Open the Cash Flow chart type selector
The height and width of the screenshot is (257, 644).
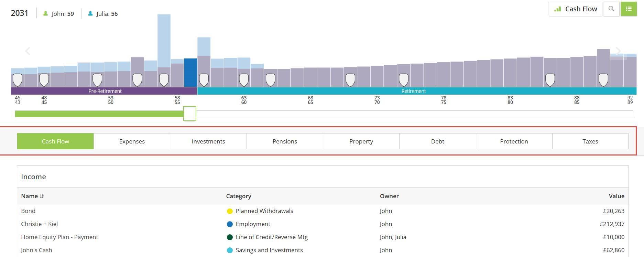(575, 9)
